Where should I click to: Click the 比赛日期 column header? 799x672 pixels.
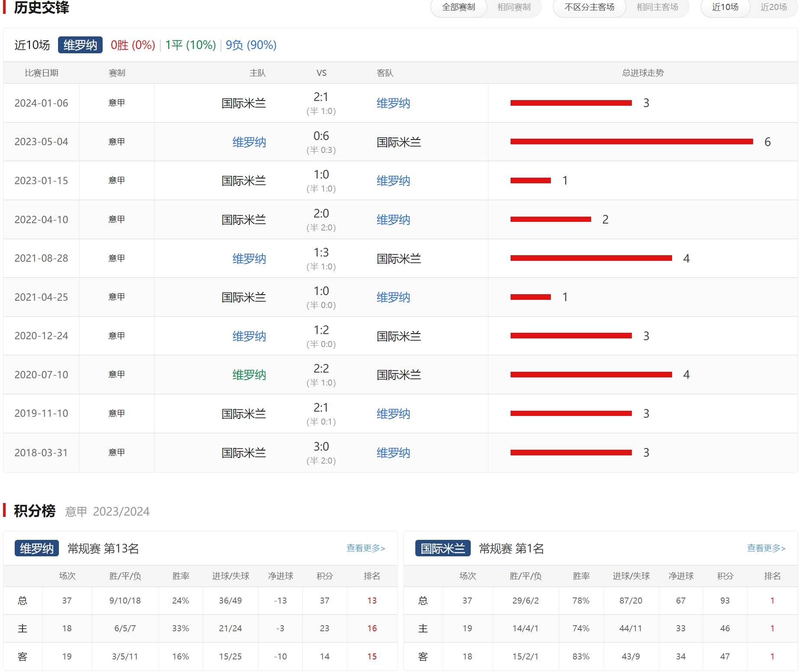[42, 73]
